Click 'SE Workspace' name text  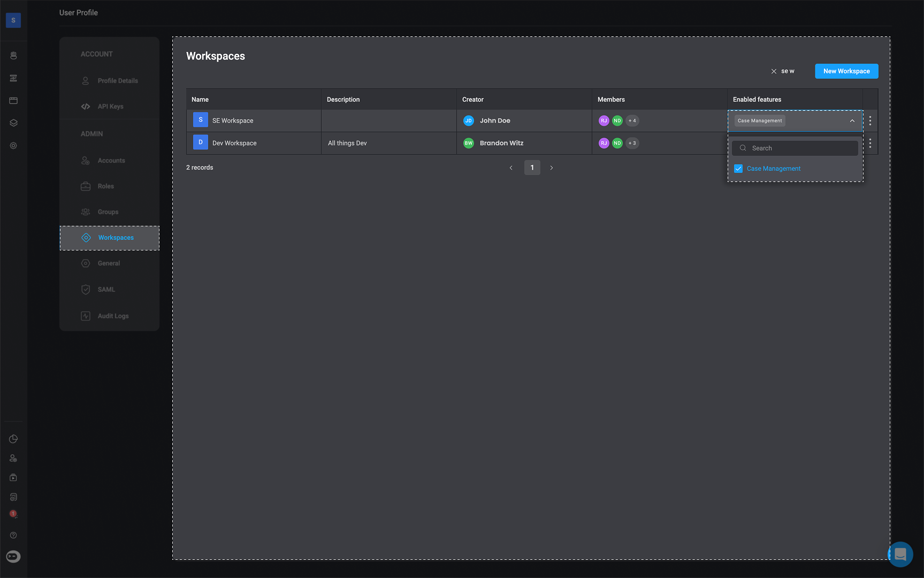pyautogui.click(x=233, y=120)
